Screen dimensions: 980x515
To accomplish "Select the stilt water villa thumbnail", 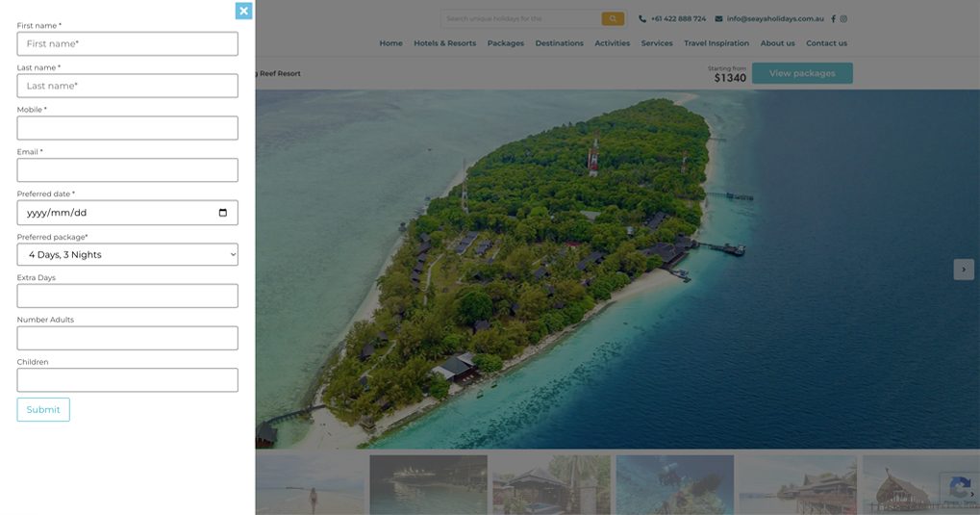I will tap(798, 485).
